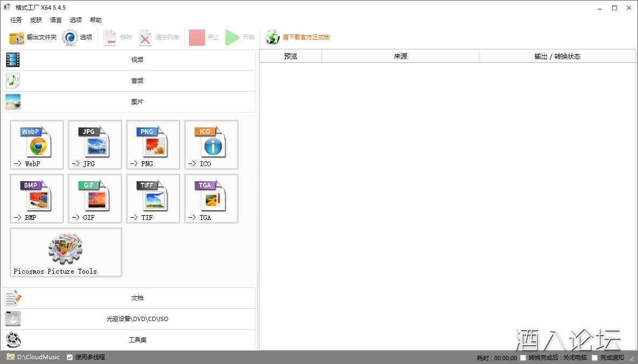The width and height of the screenshot is (638, 364).
Task: Open the "-> JPG" conversion tool
Action: click(x=95, y=145)
